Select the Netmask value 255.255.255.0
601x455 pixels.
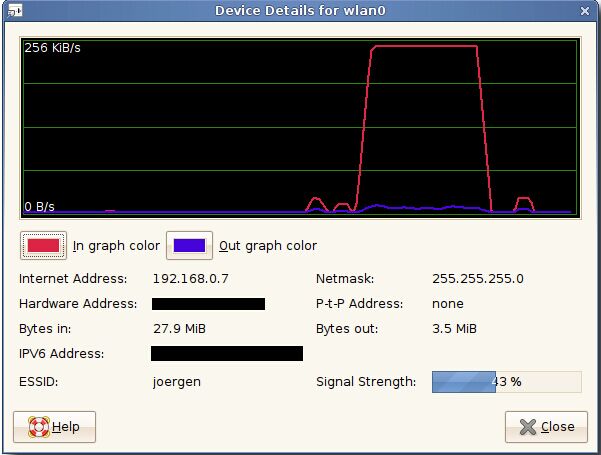(478, 279)
